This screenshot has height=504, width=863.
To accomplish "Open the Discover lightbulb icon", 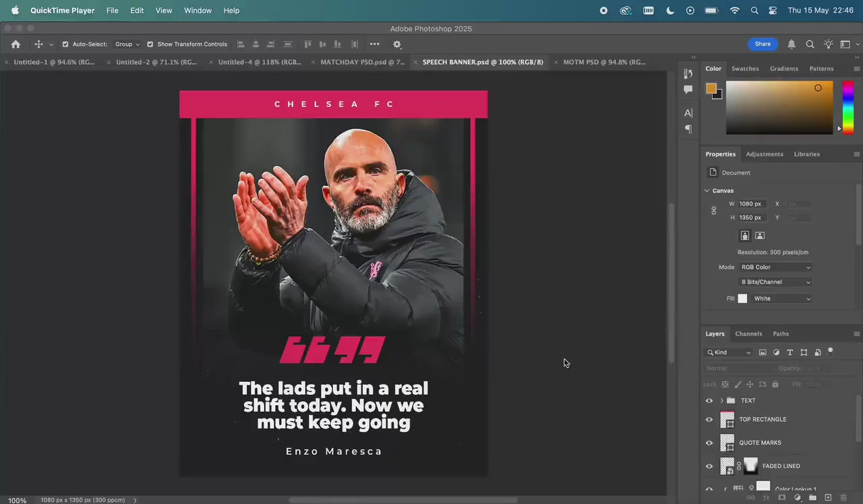I will (x=828, y=44).
